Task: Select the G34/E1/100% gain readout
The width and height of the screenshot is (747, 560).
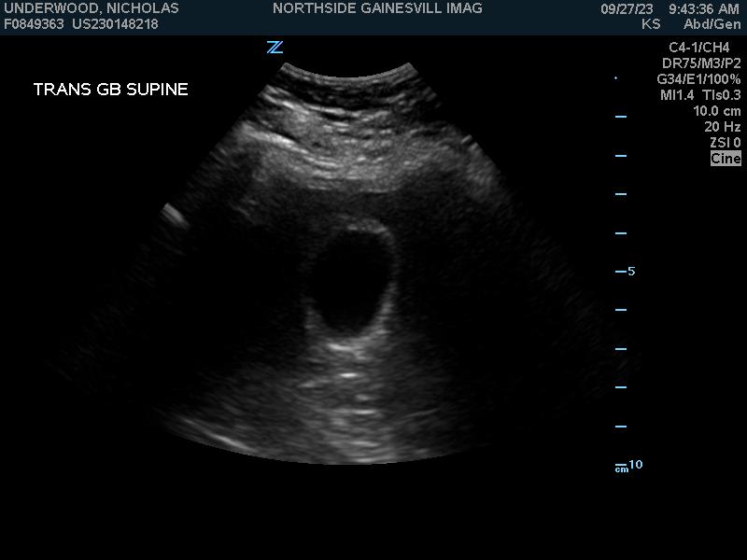Action: point(698,79)
